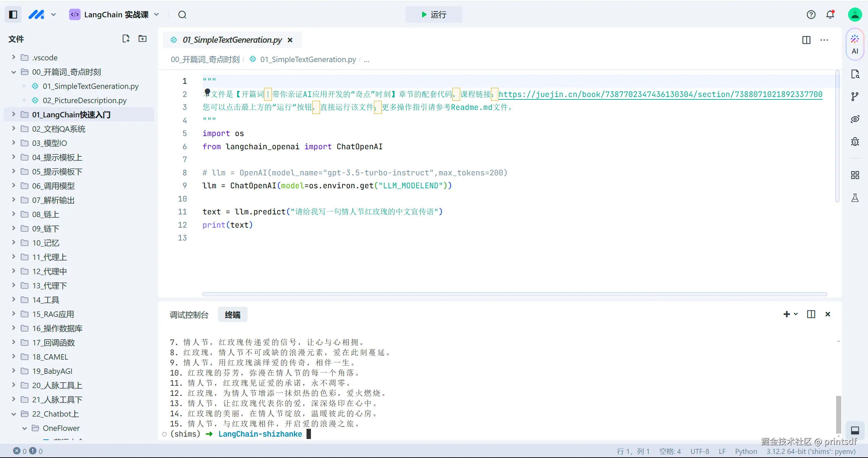Toggle the split editor layout
Image resolution: width=868 pixels, height=458 pixels.
tap(806, 40)
